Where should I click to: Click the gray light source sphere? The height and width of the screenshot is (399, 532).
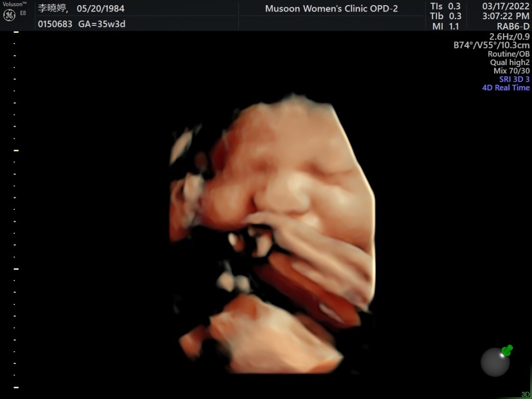[495, 362]
